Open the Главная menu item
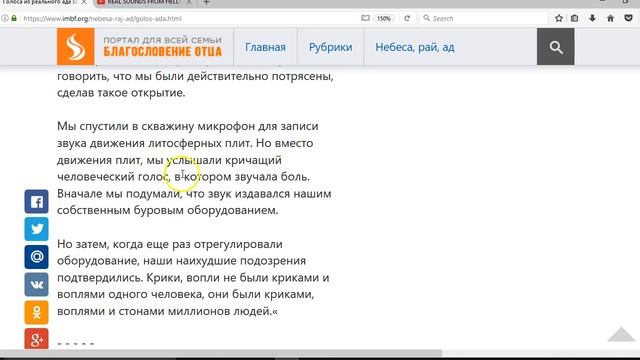This screenshot has height=360, width=640. coord(265,47)
